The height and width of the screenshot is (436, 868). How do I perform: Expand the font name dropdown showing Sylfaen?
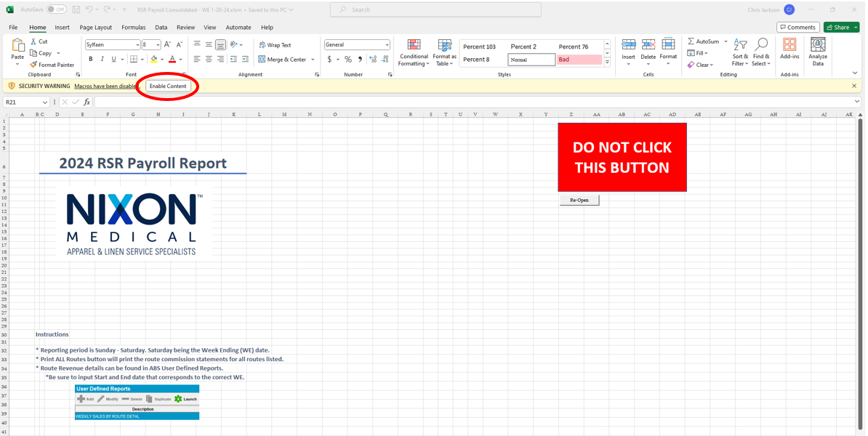[x=137, y=45]
